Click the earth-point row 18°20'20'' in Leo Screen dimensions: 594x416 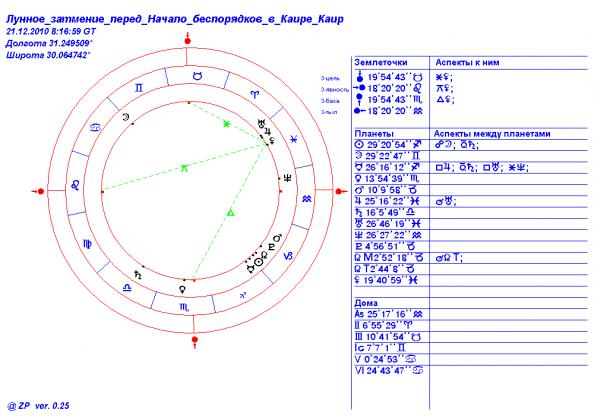[389, 88]
